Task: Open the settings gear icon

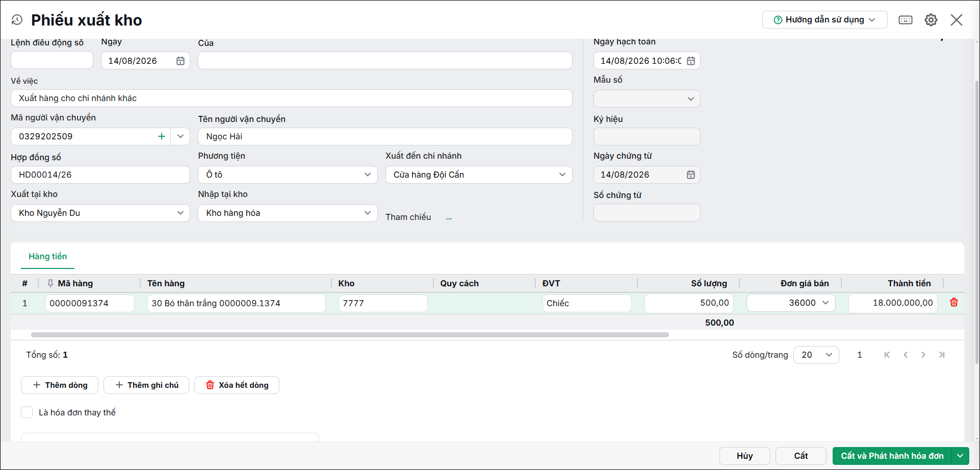Action: coord(931,20)
